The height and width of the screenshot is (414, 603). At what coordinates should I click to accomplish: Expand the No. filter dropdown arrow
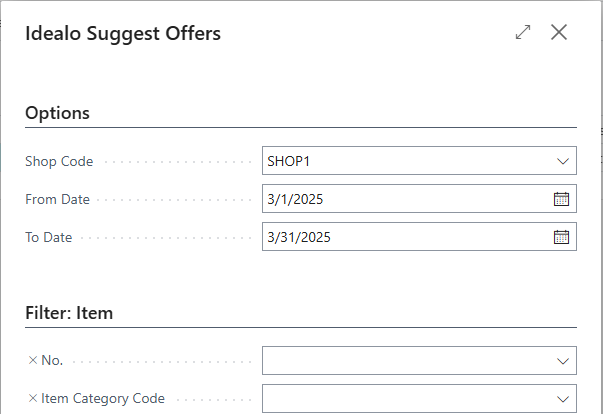click(x=561, y=360)
